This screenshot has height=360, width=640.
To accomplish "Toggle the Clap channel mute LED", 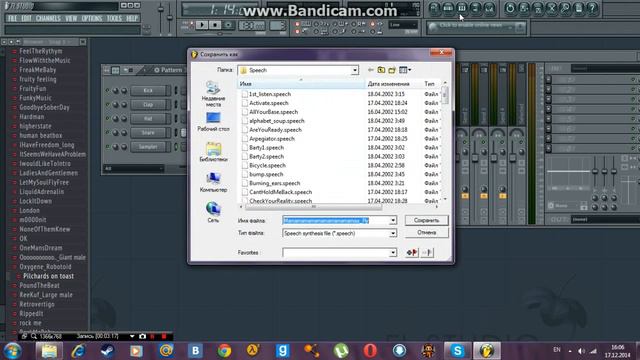I will point(107,104).
